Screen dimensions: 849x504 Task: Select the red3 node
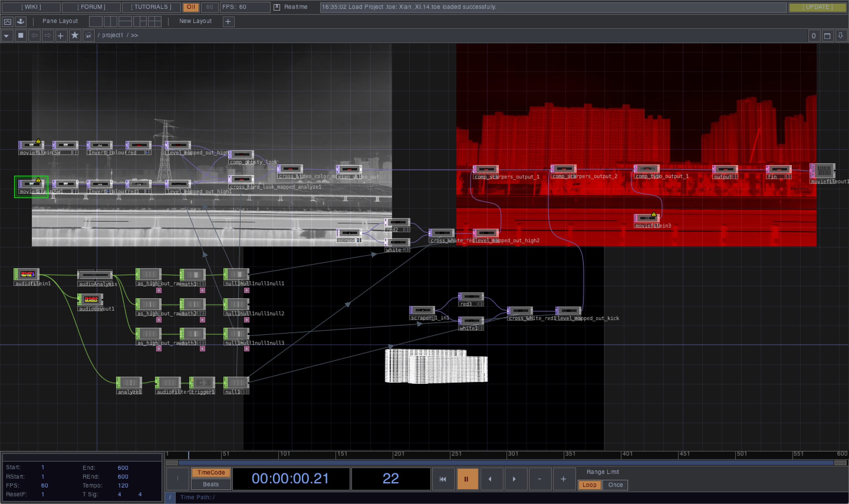tap(471, 297)
